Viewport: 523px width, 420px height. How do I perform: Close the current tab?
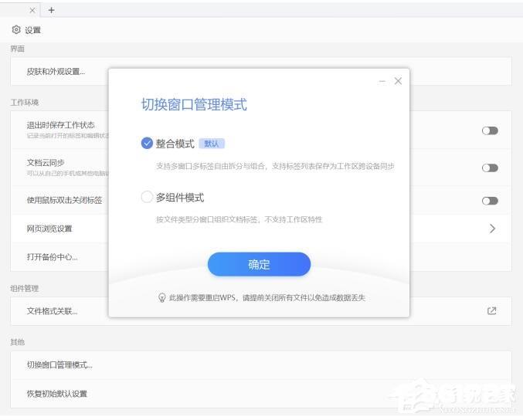coord(32,10)
